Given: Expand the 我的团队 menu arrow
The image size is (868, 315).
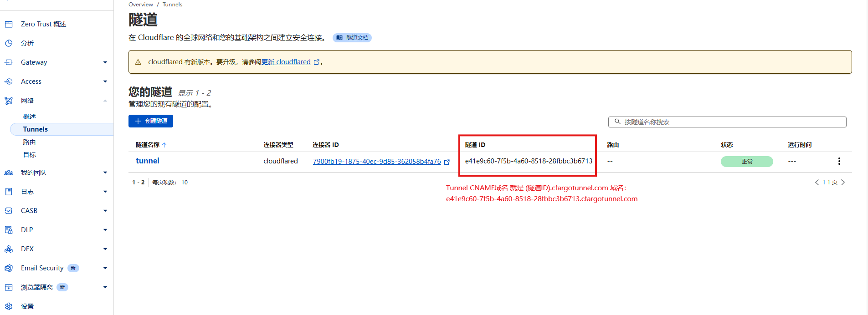Looking at the screenshot, I should tap(105, 173).
